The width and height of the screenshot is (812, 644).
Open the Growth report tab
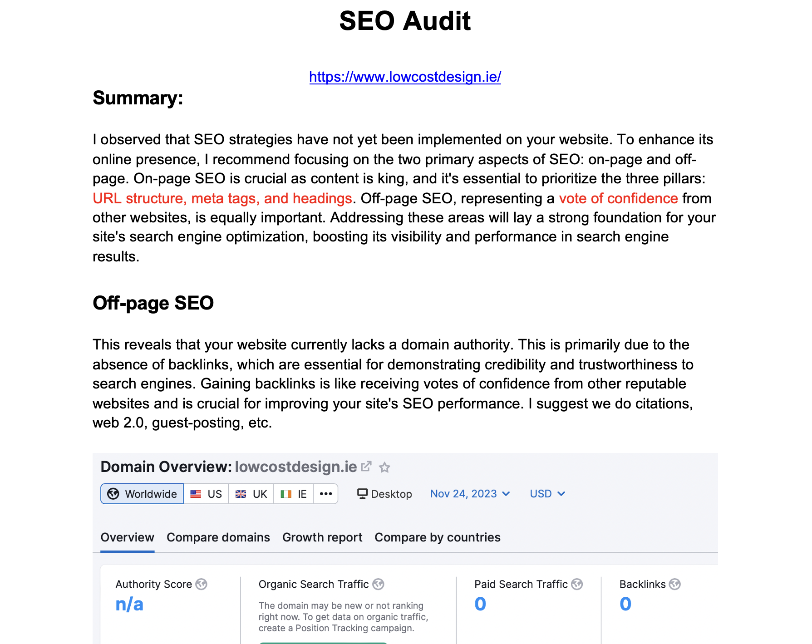point(322,537)
